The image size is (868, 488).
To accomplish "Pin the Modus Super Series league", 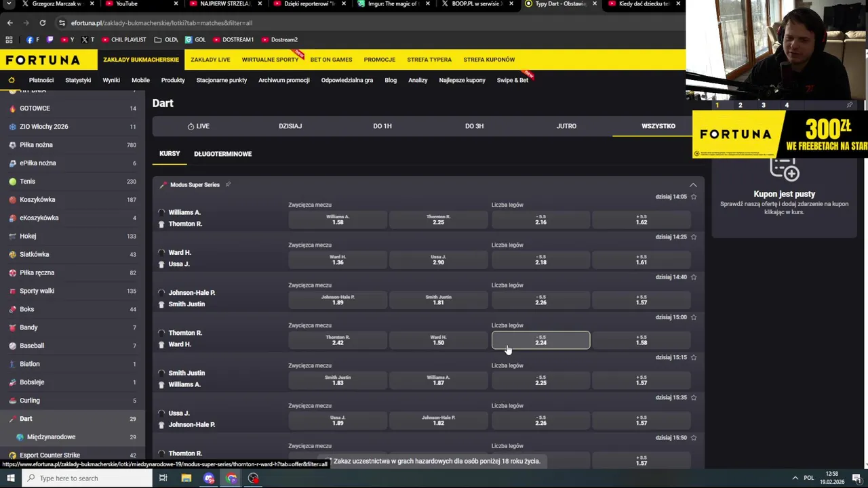I will 228,184.
